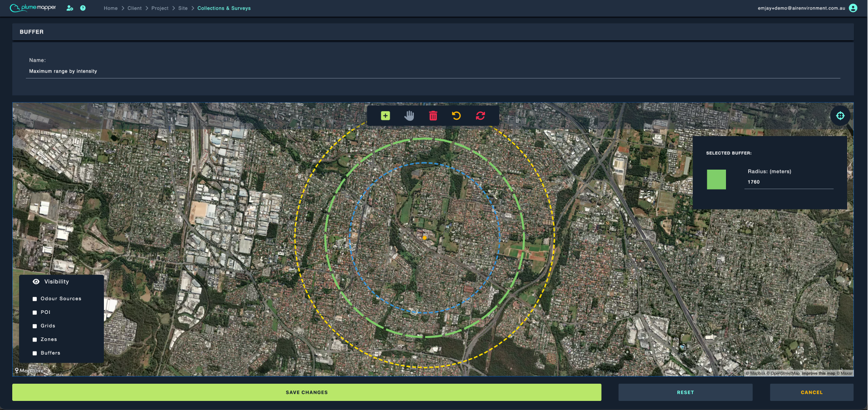Screen dimensions: 868x410
Task: Click the account email address text
Action: (x=801, y=8)
